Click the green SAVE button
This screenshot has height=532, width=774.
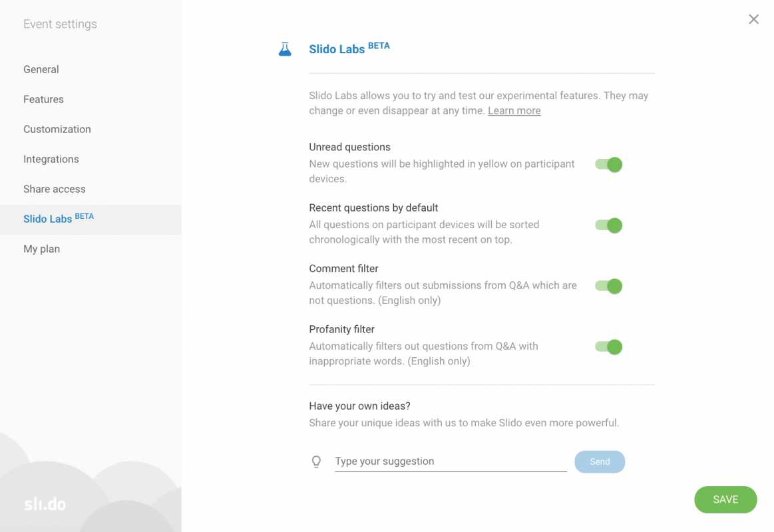point(725,499)
